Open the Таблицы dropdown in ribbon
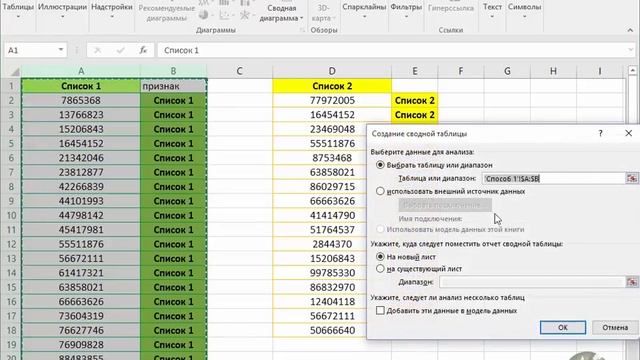 (18, 11)
